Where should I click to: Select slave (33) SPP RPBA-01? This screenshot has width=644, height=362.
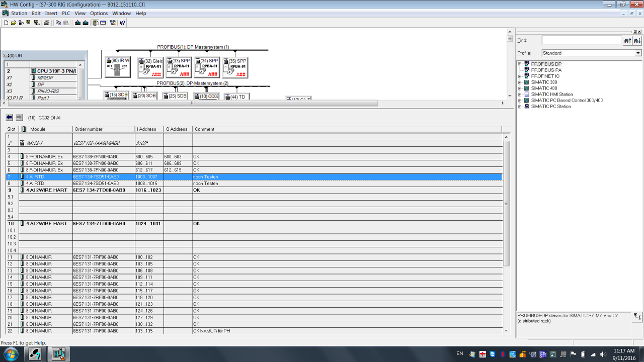coord(179,67)
